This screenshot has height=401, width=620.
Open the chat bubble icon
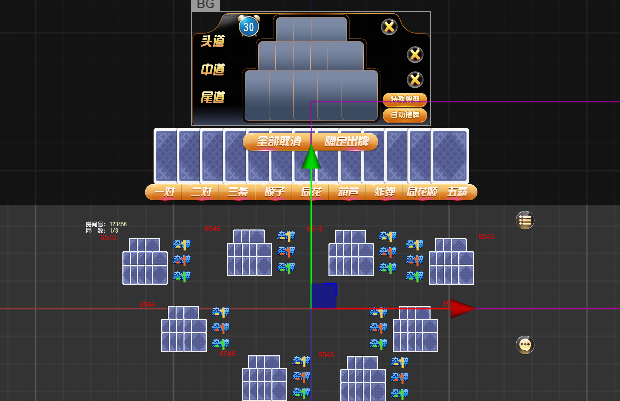point(524,345)
